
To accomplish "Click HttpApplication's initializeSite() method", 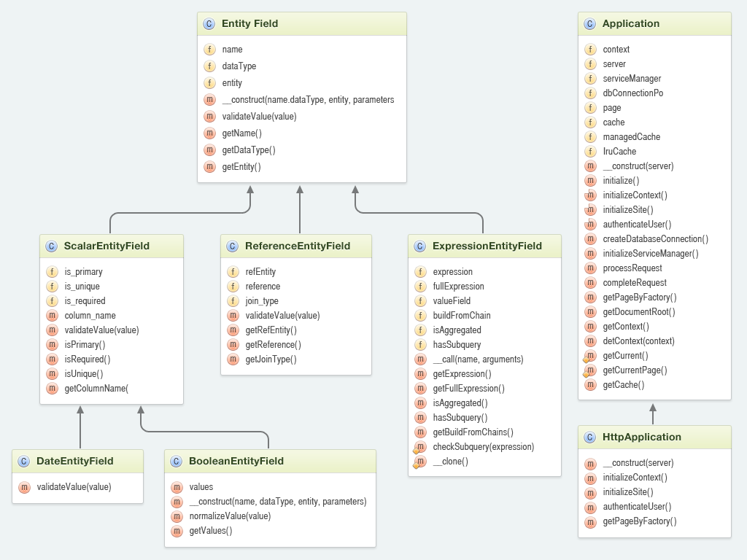I will [628, 492].
